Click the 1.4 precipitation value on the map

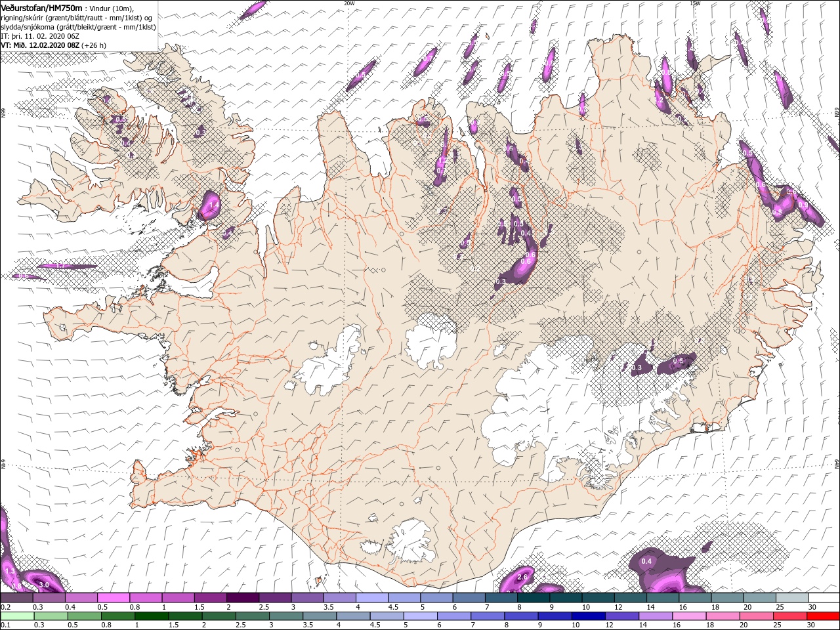point(213,205)
